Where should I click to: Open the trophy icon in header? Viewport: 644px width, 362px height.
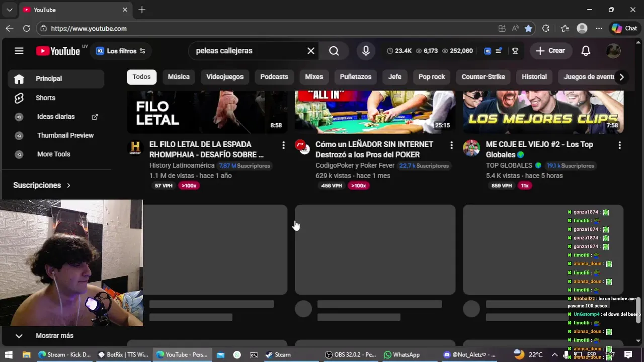click(515, 51)
